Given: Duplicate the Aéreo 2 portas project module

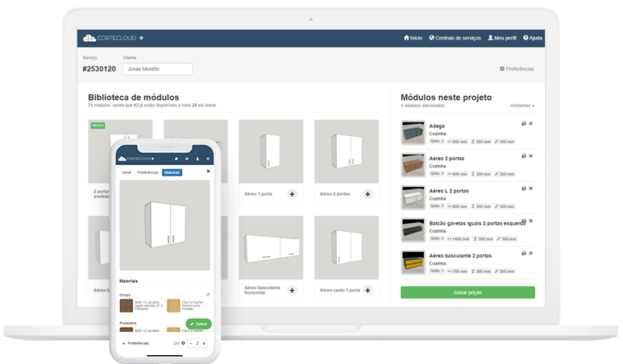Looking at the screenshot, I should coord(523,155).
